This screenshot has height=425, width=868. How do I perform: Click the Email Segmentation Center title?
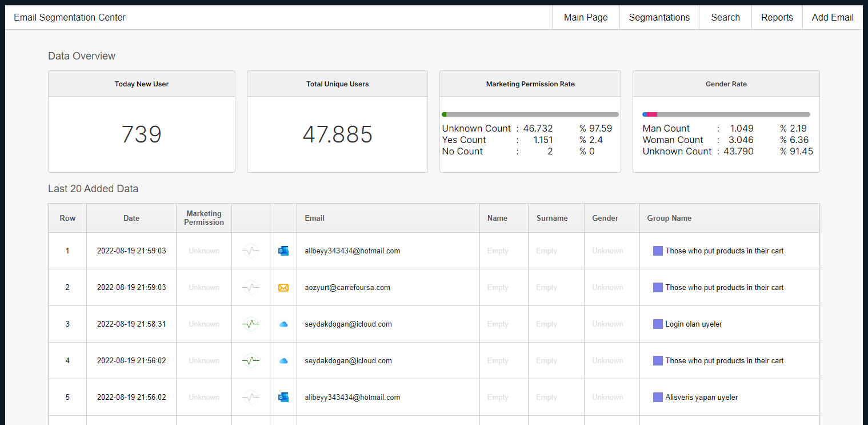point(70,17)
